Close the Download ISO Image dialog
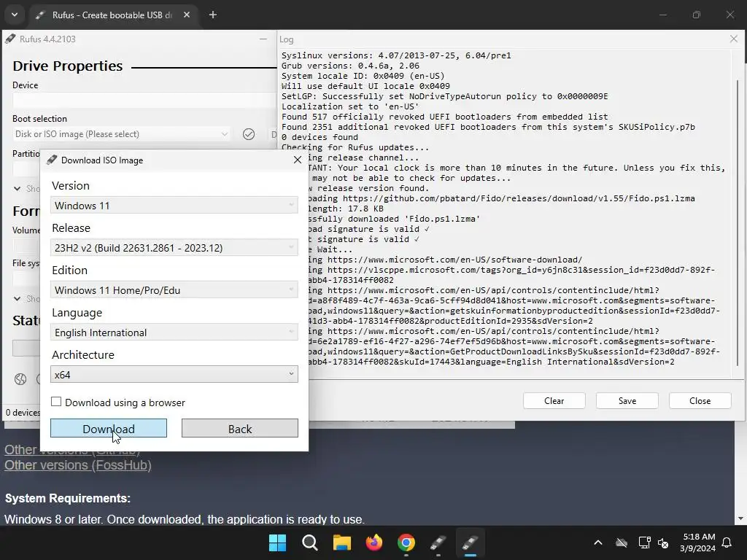The height and width of the screenshot is (560, 747). point(298,160)
